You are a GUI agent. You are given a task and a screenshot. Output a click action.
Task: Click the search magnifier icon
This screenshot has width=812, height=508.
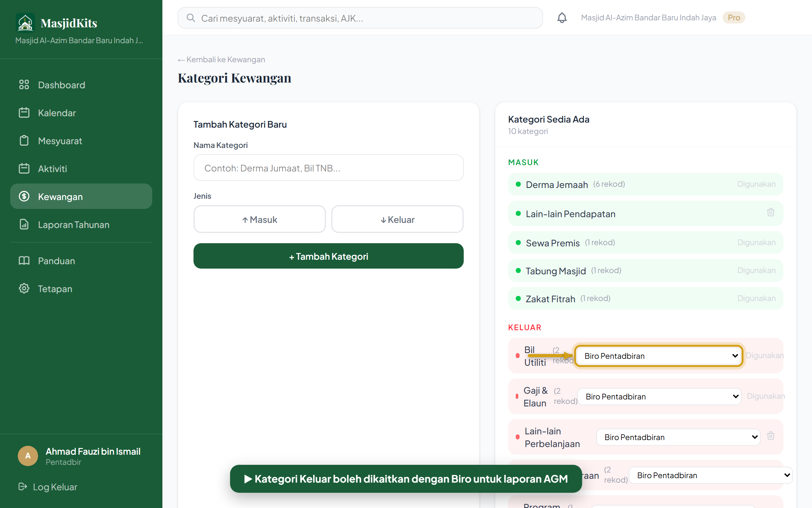pyautogui.click(x=191, y=18)
